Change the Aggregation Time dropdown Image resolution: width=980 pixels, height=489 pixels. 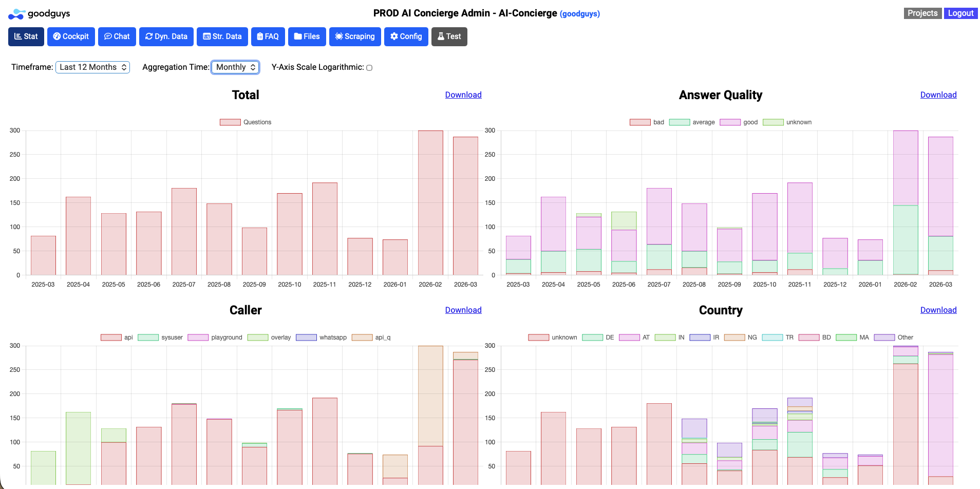pyautogui.click(x=235, y=67)
